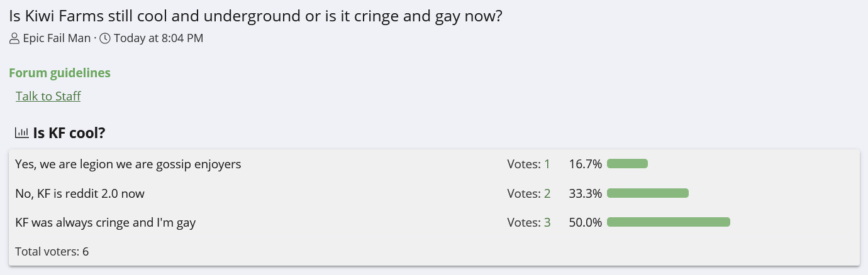Follow the Talk to Staff link

point(48,96)
